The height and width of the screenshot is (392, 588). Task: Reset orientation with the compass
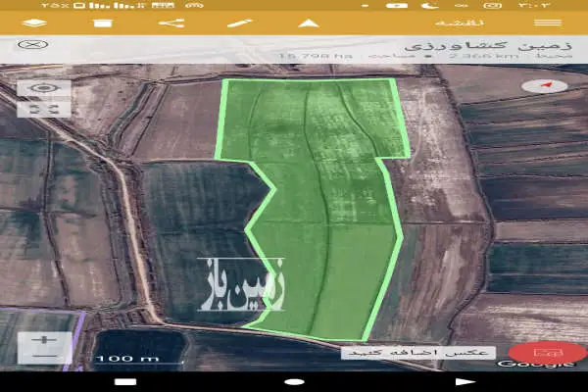click(x=545, y=86)
